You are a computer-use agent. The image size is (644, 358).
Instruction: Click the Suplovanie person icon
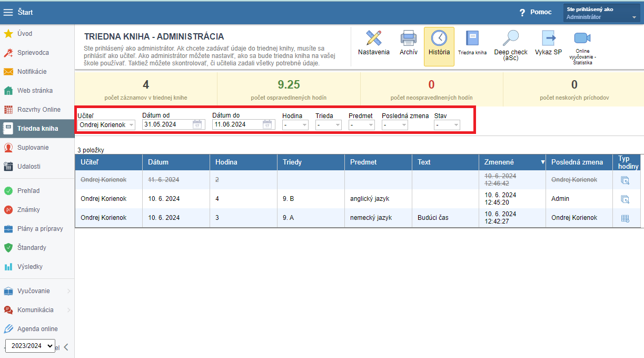coord(8,148)
